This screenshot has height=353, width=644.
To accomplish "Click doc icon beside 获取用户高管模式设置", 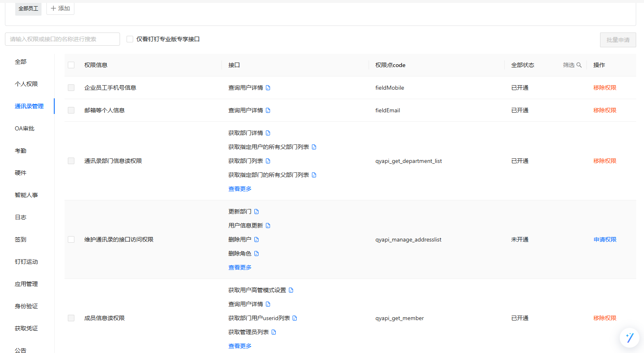I will click(x=291, y=290).
